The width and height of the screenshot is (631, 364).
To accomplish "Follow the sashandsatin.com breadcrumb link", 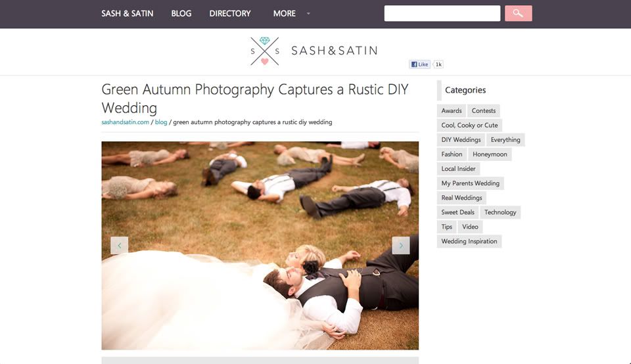I will coord(125,122).
